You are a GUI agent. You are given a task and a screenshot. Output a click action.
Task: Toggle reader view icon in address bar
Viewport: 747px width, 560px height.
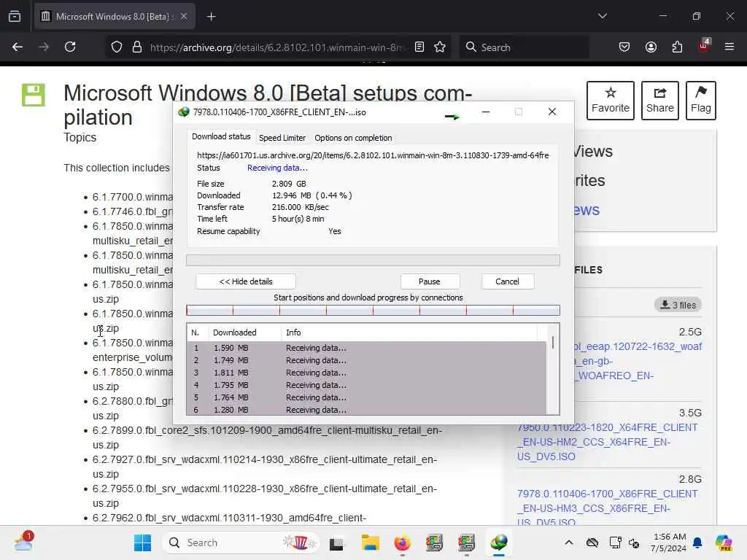click(x=419, y=47)
